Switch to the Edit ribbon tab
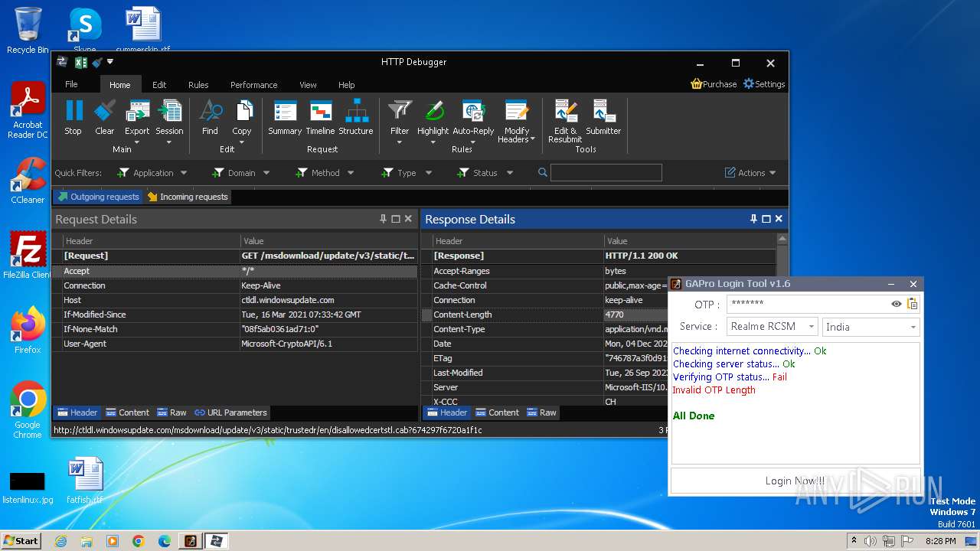 point(159,85)
